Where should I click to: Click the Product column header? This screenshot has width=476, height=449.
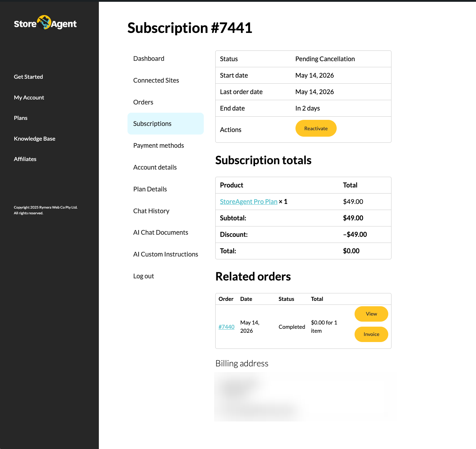coord(232,185)
